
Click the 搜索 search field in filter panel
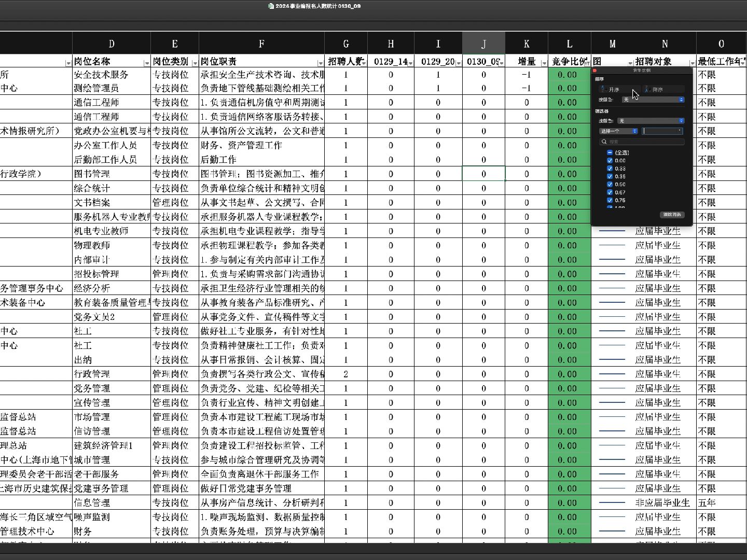642,142
